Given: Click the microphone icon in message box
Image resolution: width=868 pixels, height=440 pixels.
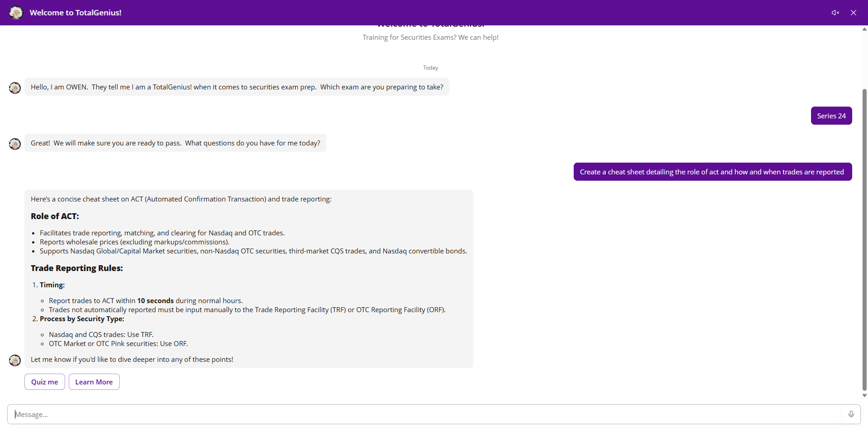Looking at the screenshot, I should coord(851,414).
